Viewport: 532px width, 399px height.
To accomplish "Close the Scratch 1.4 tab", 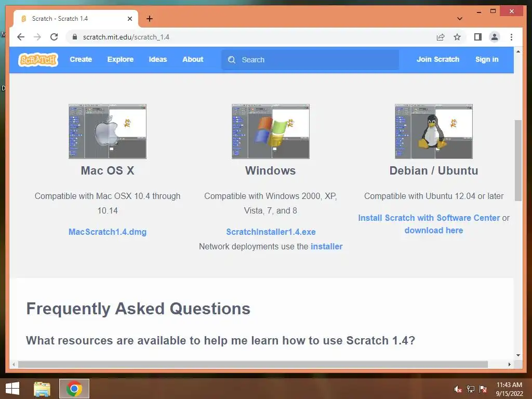I will click(129, 19).
